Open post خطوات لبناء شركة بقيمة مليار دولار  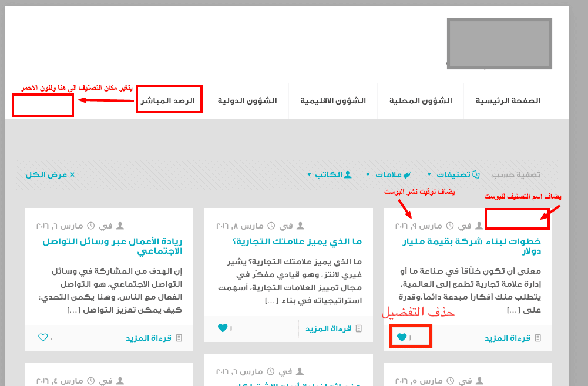[x=471, y=246]
